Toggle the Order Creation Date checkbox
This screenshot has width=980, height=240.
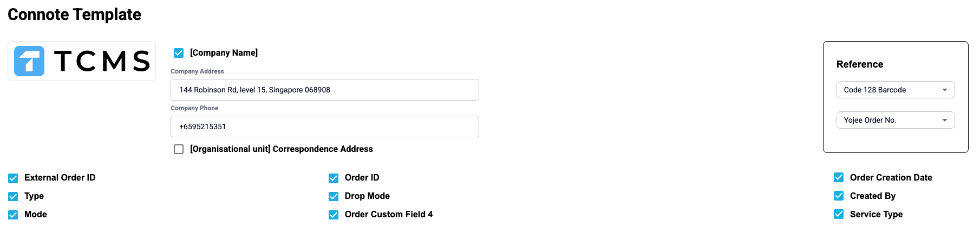[839, 177]
